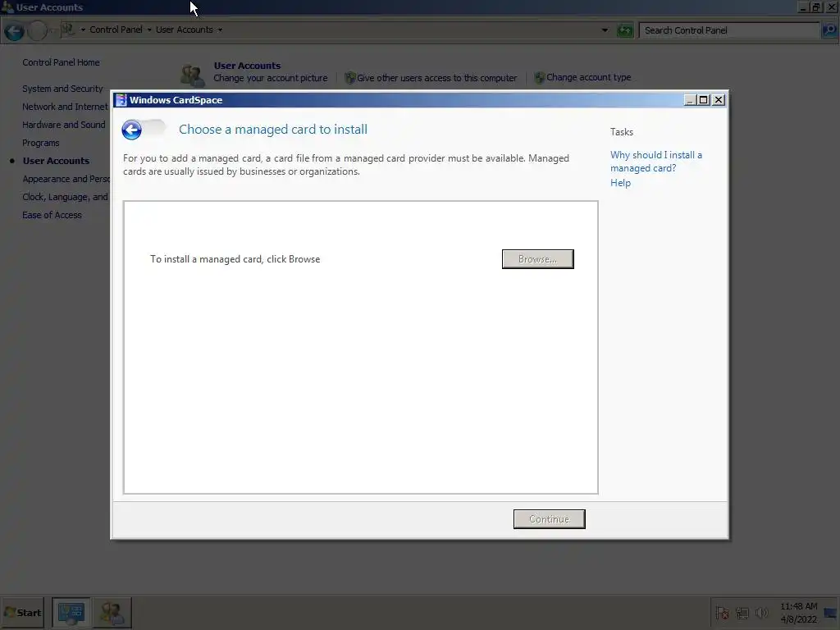Click the blue back arrow in CardSpace
The width and height of the screenshot is (840, 630).
pos(131,130)
